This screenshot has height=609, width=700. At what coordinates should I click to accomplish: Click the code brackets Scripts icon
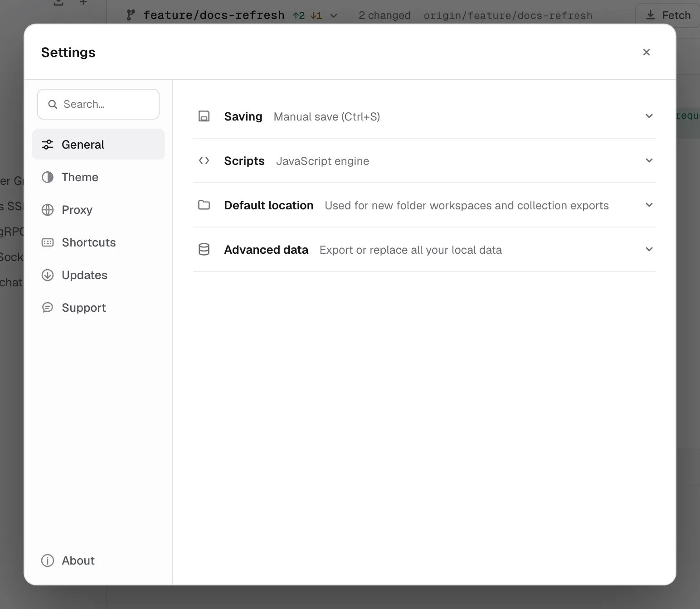coord(204,160)
